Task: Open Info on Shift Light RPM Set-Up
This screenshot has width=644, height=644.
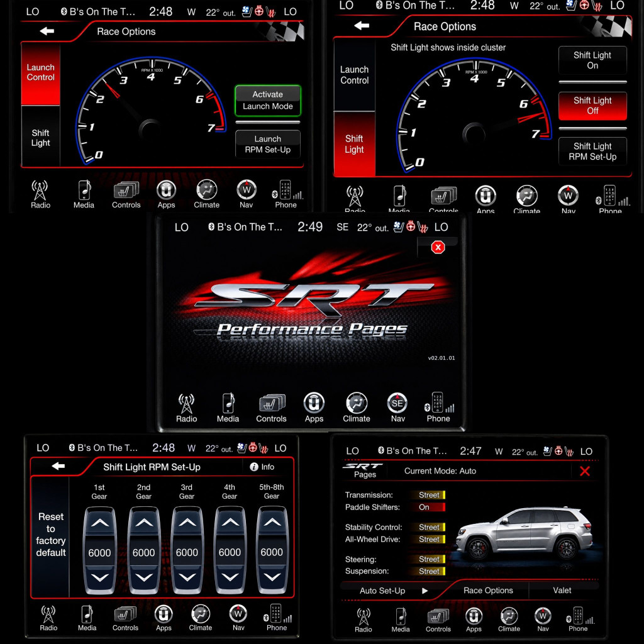Action: point(262,467)
